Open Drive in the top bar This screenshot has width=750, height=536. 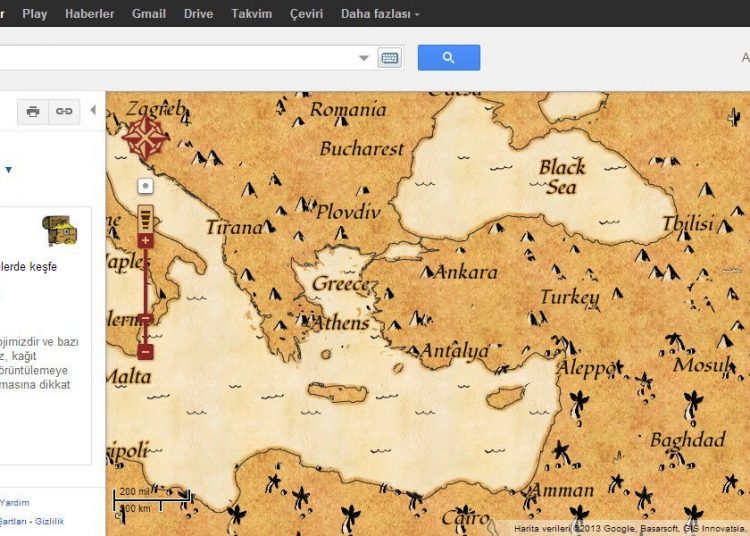tap(199, 14)
